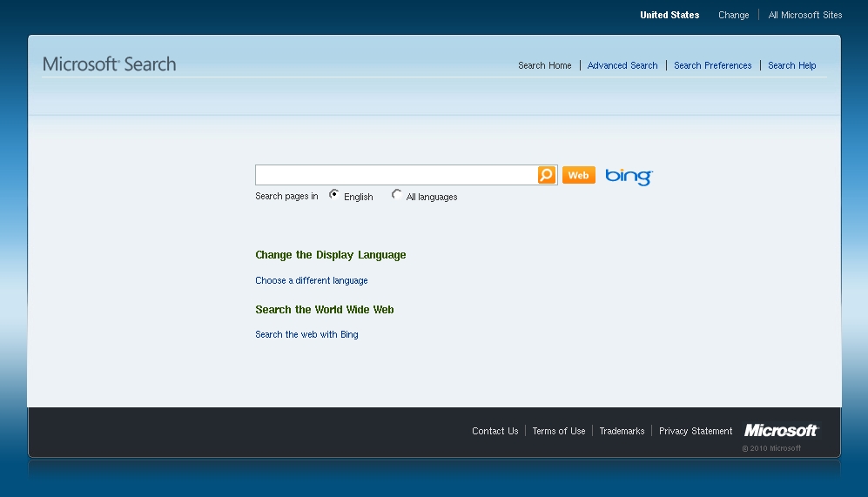
Task: Click the Bing logo
Action: (x=629, y=176)
